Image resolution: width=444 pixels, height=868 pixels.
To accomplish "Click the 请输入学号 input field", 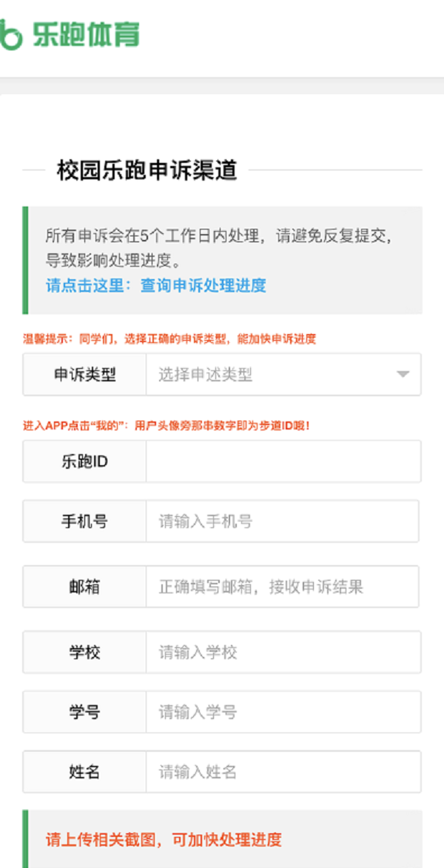I will 283,712.
